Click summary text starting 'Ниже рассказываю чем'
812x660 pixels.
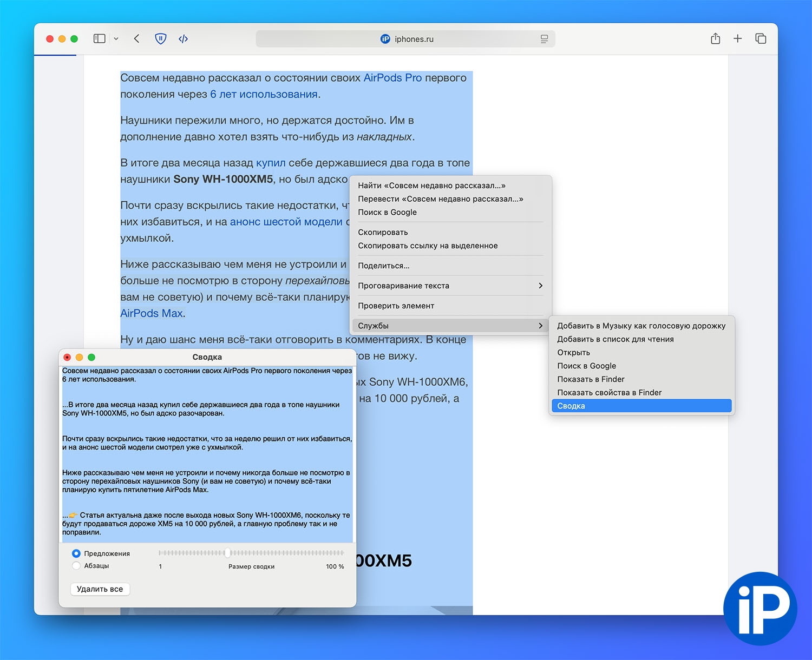point(206,481)
